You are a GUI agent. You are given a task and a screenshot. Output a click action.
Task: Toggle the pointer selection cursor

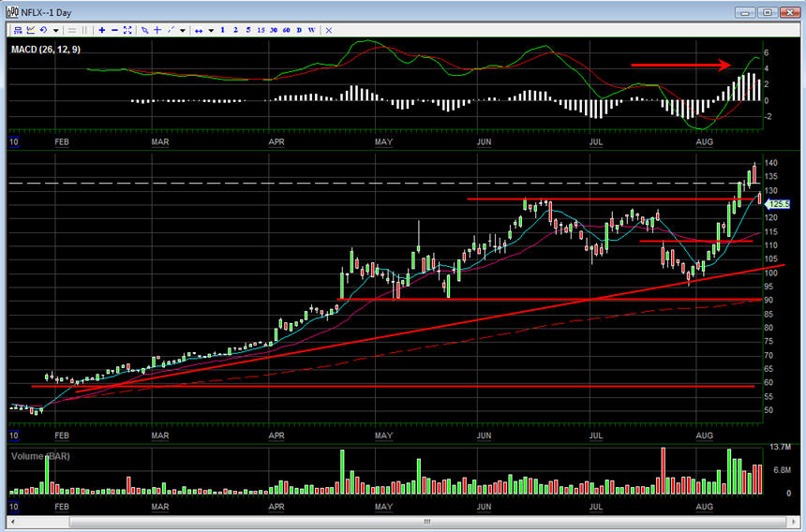144,30
